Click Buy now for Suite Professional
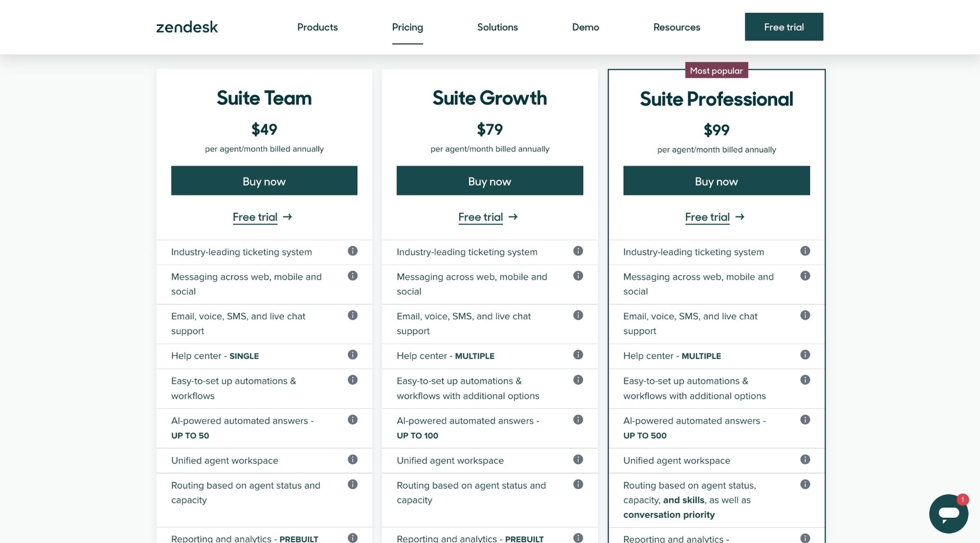The height and width of the screenshot is (543, 980). click(716, 181)
